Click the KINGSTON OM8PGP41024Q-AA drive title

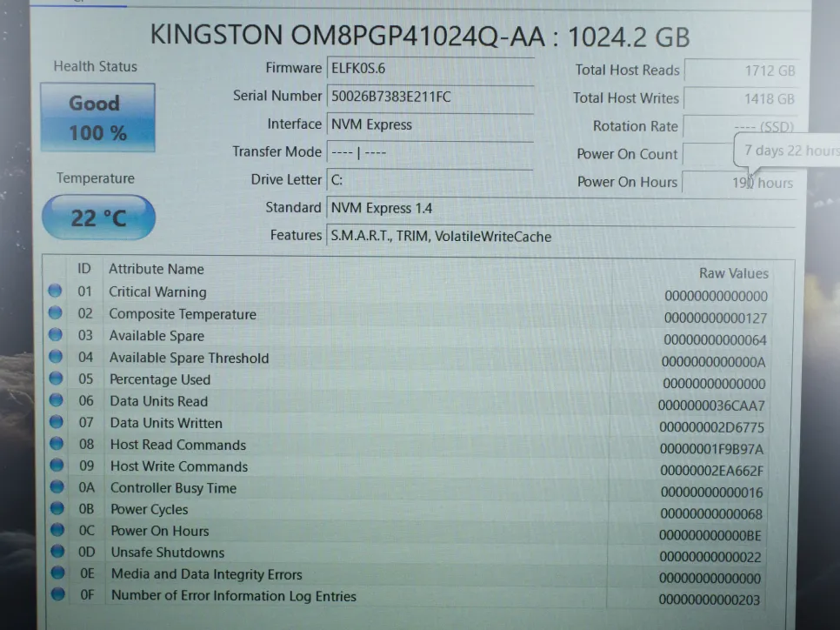click(x=420, y=36)
